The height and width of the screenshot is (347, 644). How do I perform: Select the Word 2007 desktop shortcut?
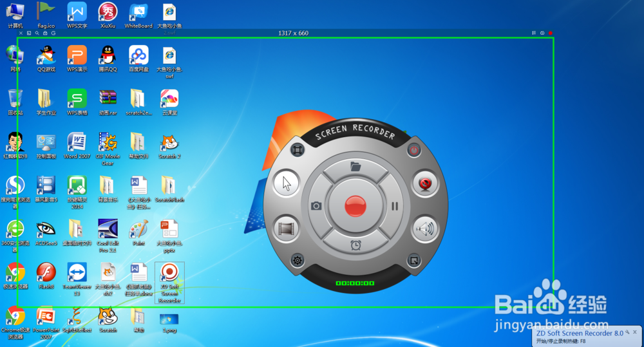pos(77,145)
